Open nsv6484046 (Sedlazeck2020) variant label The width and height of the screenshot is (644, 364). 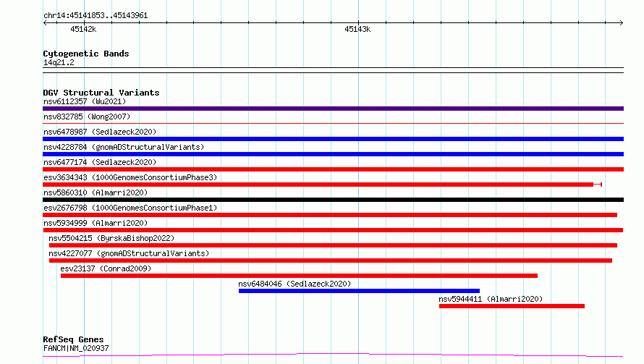(295, 284)
